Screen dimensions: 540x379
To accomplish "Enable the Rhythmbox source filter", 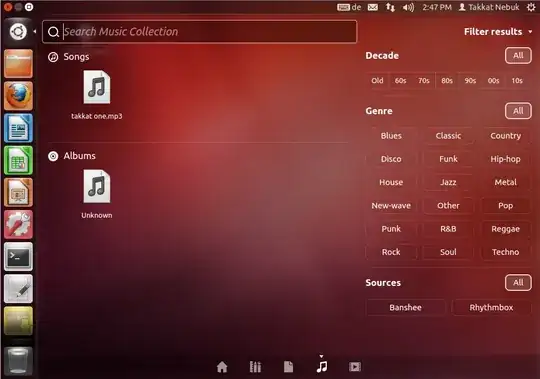I will pyautogui.click(x=491, y=307).
